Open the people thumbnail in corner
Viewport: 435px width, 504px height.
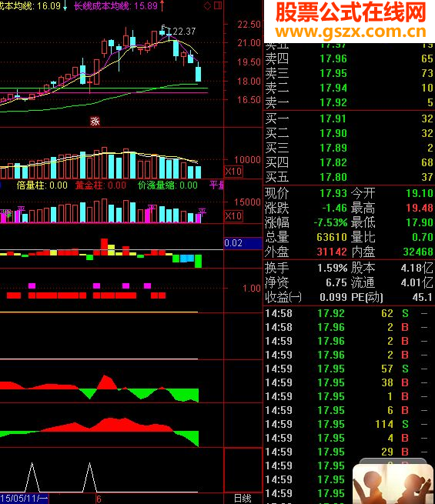pos(393,483)
